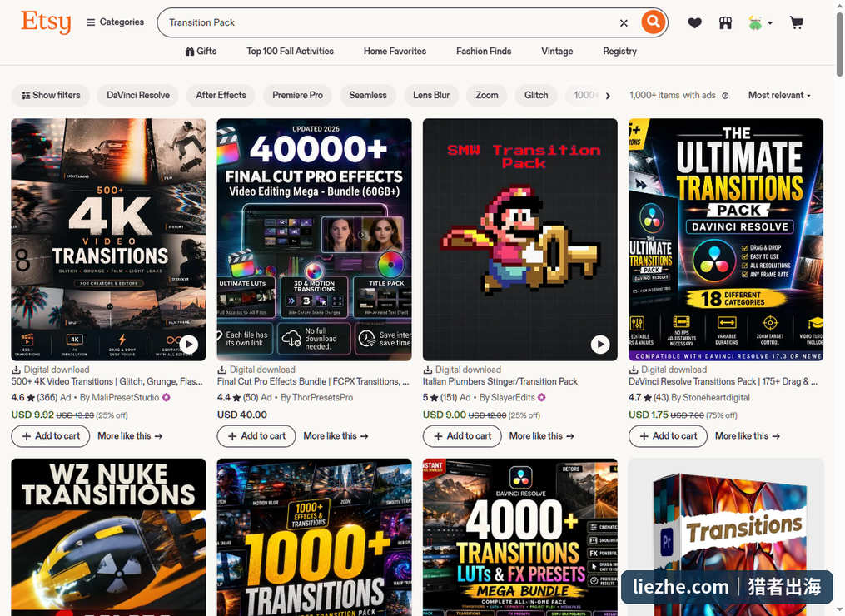Click the page vertical scrollbar

[839, 43]
